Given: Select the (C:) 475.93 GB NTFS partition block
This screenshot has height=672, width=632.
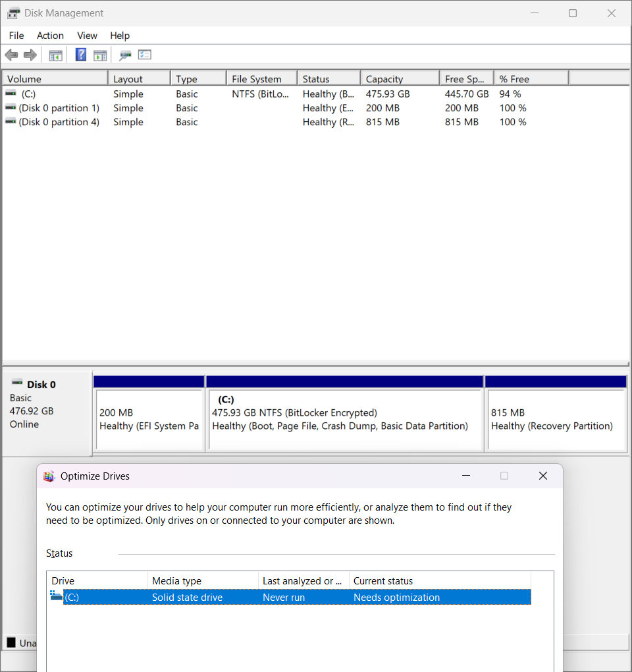Looking at the screenshot, I should (x=345, y=419).
